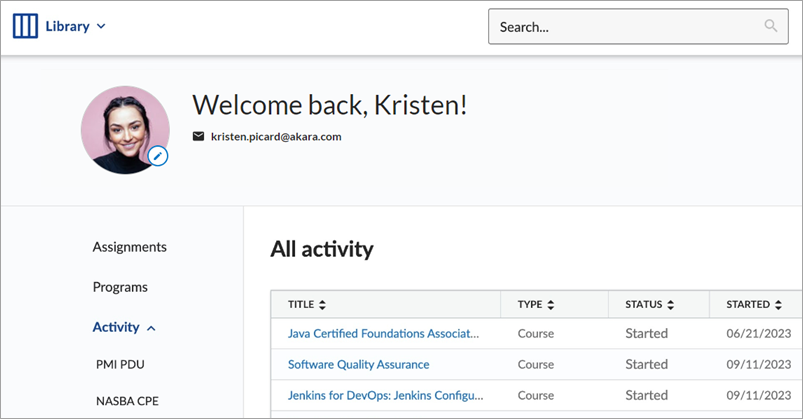
Task: Select PMI PDU under Activity
Action: pyautogui.click(x=120, y=364)
